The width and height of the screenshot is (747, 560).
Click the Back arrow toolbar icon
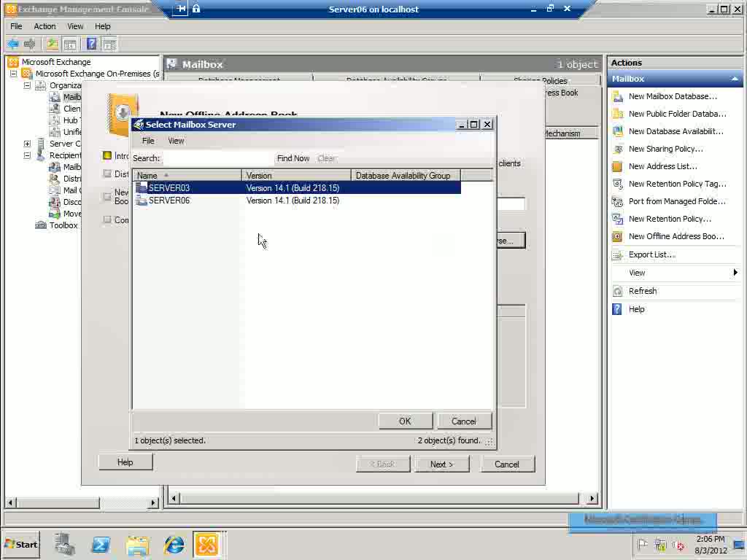[13, 44]
